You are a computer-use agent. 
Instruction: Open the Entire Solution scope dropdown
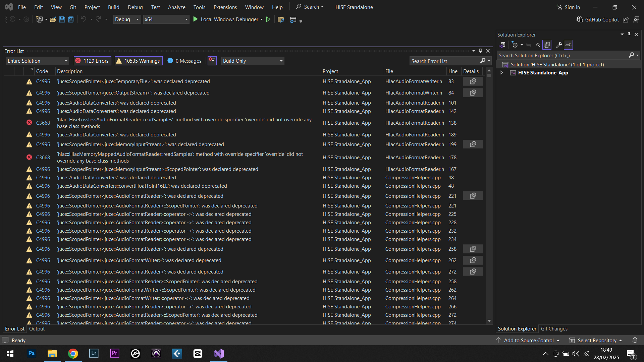[x=37, y=61]
